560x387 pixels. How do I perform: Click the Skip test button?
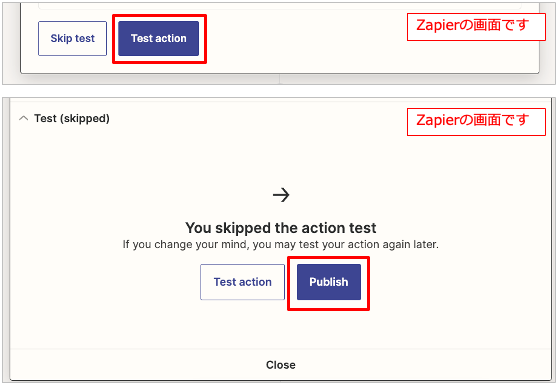[72, 38]
